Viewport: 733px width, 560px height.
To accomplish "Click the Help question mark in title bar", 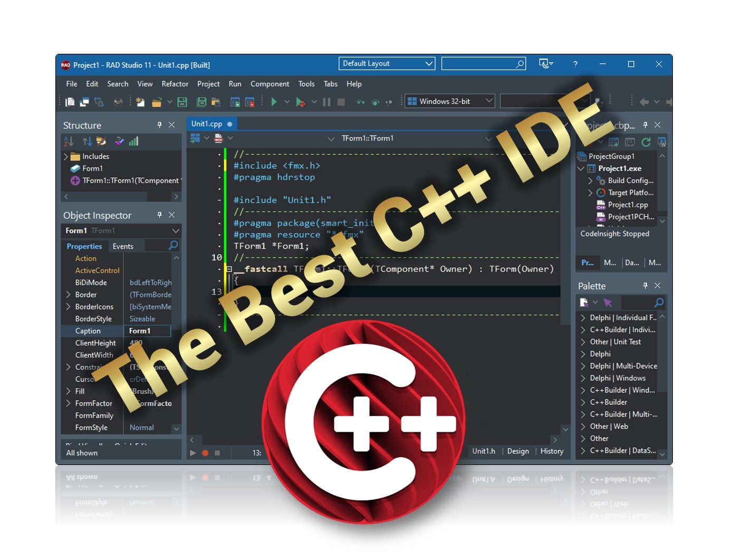I will (575, 64).
